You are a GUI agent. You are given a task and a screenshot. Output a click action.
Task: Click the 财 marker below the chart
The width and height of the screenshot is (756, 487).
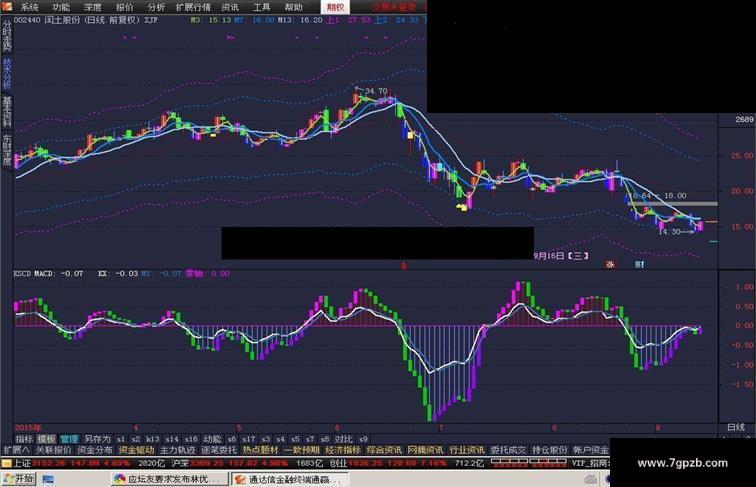639,264
